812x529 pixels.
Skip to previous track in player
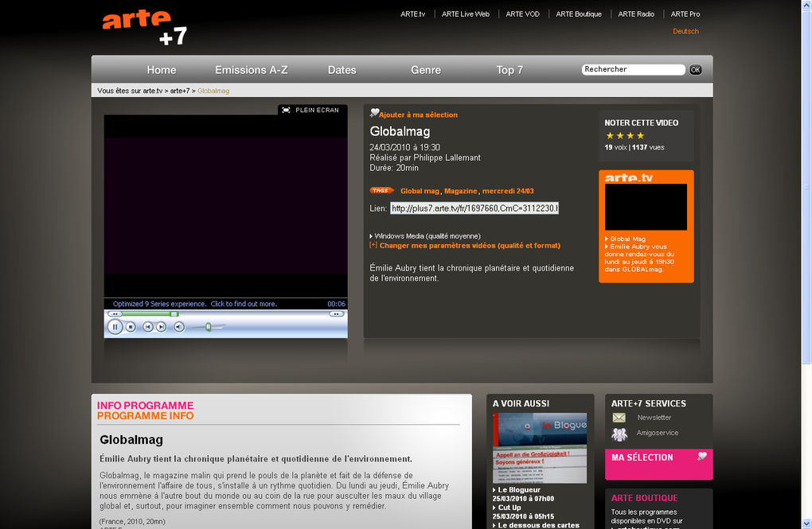pyautogui.click(x=147, y=327)
